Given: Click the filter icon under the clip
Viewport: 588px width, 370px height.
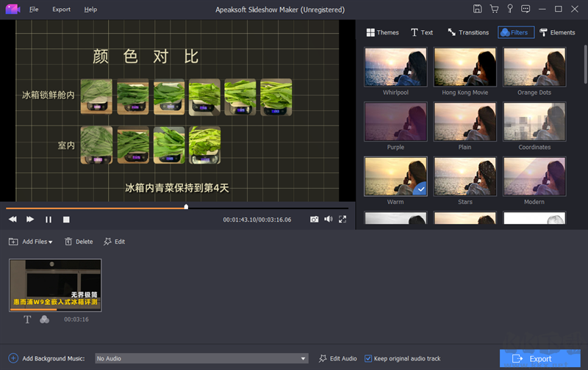Looking at the screenshot, I should coord(44,319).
